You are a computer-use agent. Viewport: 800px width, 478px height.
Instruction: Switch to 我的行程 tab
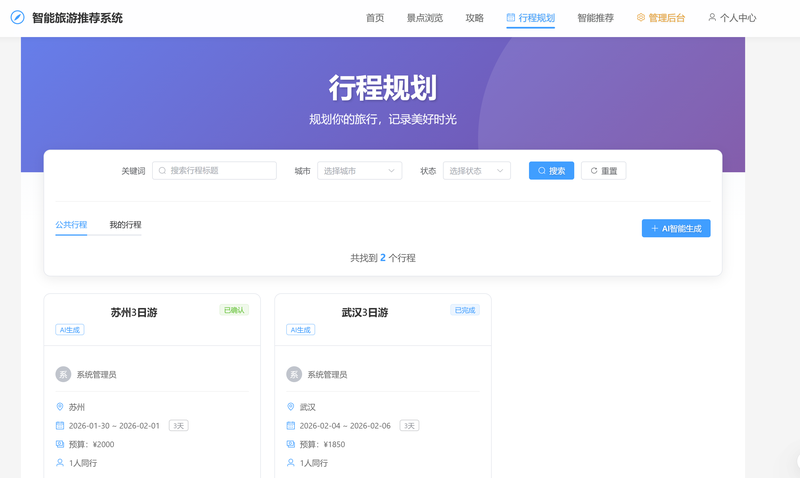(126, 224)
